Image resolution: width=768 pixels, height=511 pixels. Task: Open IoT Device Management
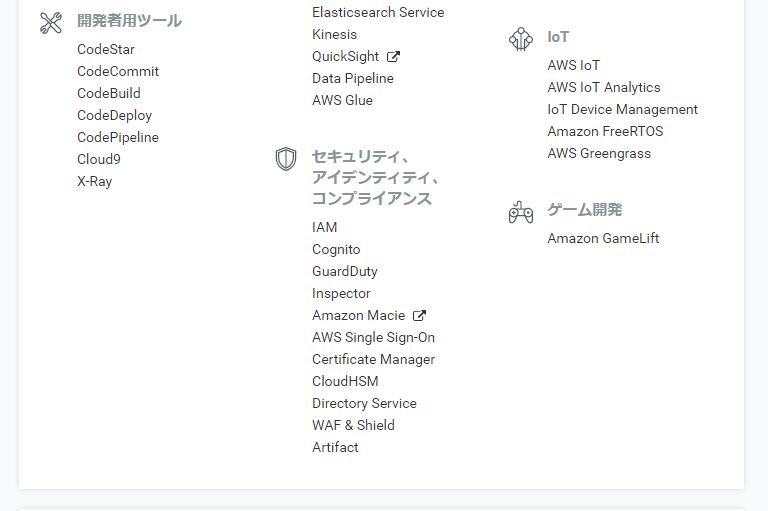point(622,110)
